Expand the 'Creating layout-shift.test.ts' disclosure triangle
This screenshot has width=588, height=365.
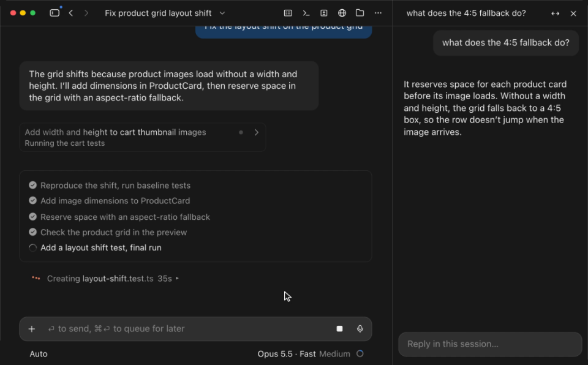pyautogui.click(x=178, y=279)
